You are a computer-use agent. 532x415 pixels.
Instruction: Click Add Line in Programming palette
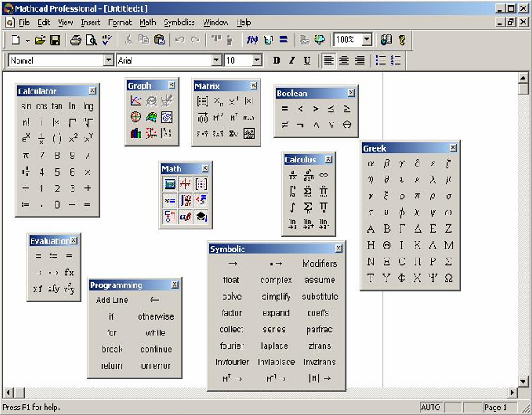click(x=112, y=300)
